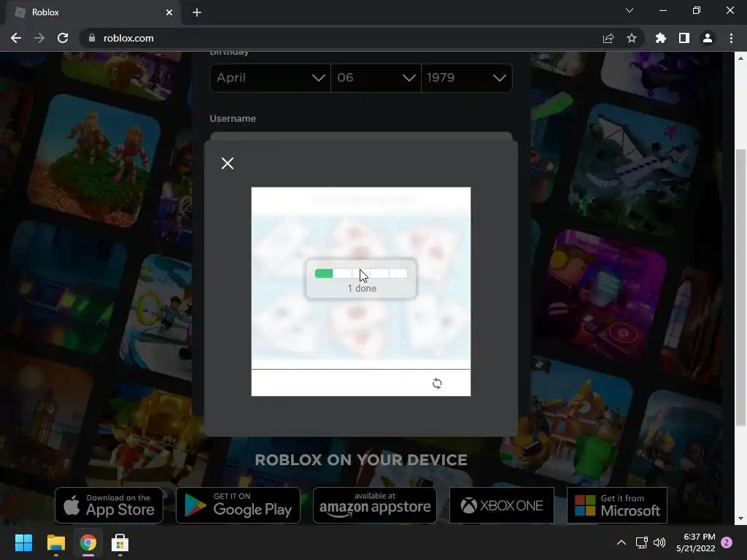Bookmark this page with the star icon
The width and height of the screenshot is (747, 560).
point(632,38)
